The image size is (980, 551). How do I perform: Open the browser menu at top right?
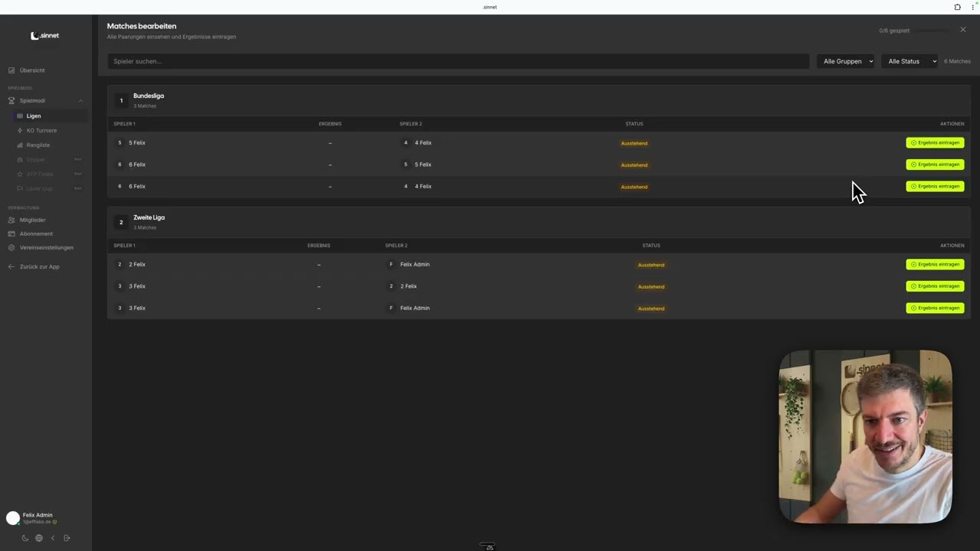point(972,7)
